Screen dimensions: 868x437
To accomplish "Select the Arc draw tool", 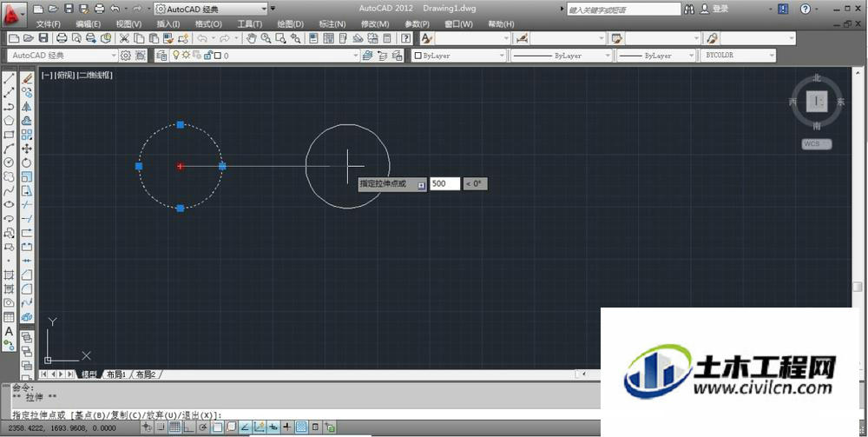I will click(x=9, y=149).
